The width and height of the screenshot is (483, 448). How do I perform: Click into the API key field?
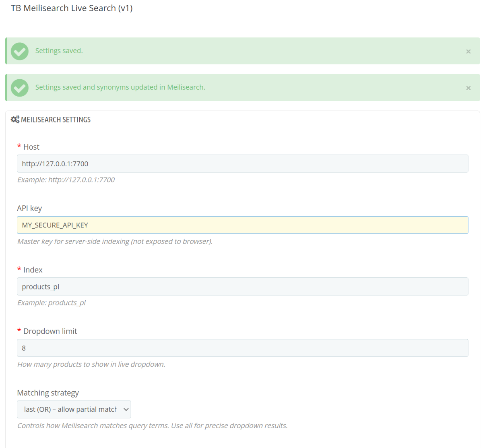[242, 225]
